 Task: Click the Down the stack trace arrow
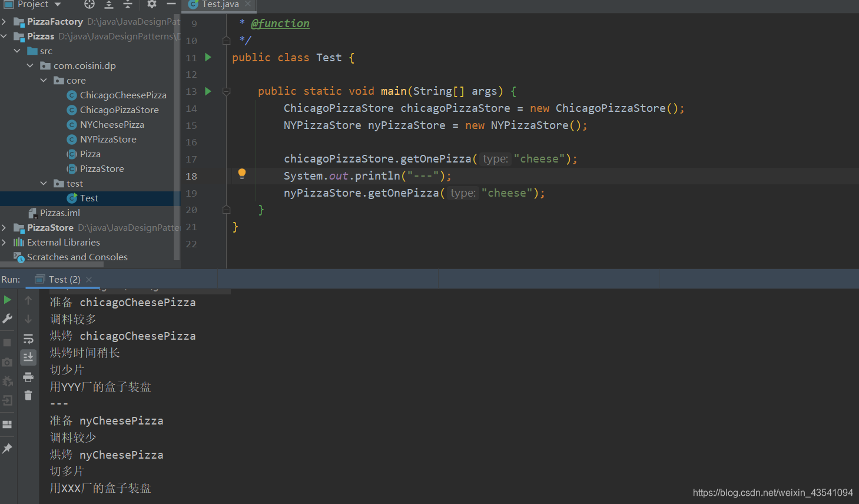click(x=28, y=319)
